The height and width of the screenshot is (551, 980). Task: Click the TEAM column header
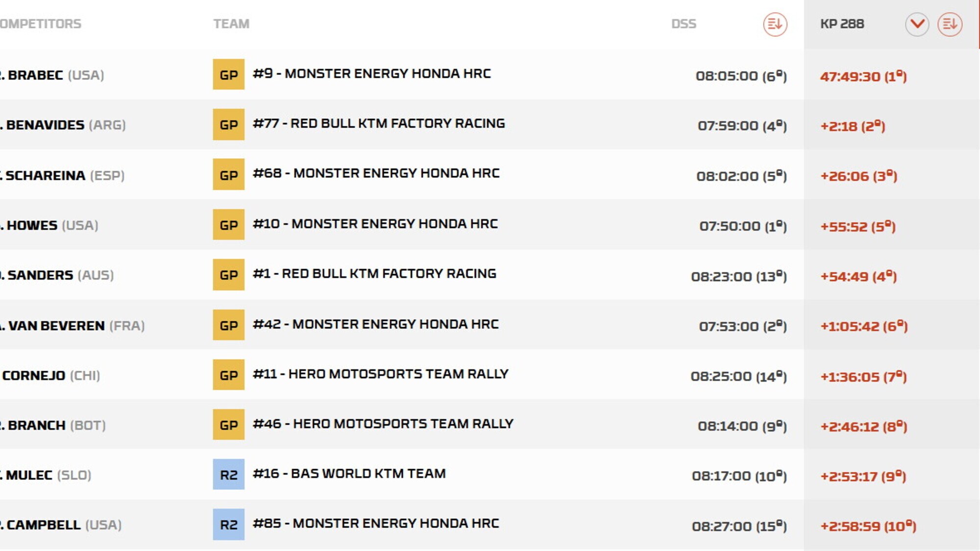point(231,24)
